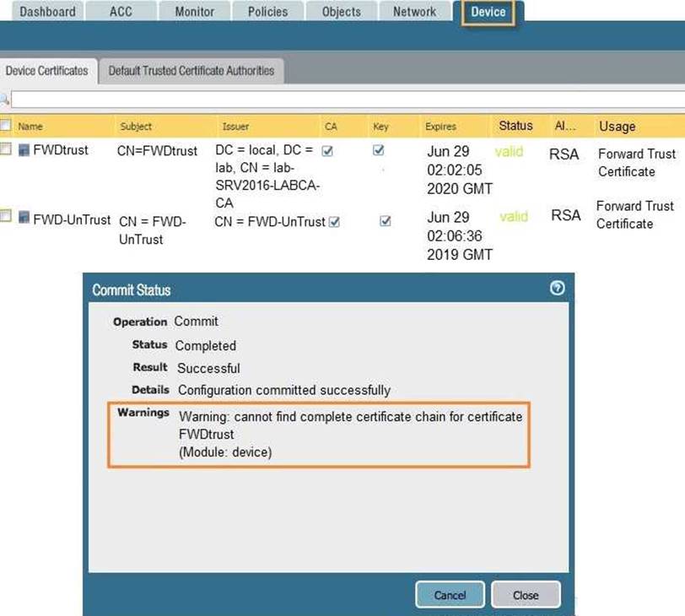This screenshot has height=616, width=685.
Task: Open the FWDtrust certificate name link
Action: [61, 151]
